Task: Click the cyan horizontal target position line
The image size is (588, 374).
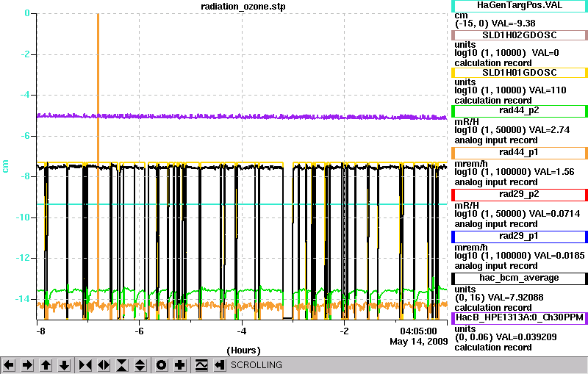Action: point(242,204)
